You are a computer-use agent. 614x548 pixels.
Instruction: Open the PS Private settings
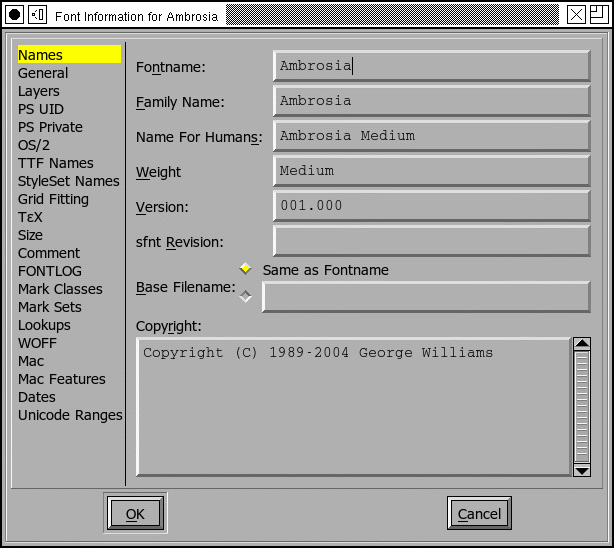tap(50, 127)
